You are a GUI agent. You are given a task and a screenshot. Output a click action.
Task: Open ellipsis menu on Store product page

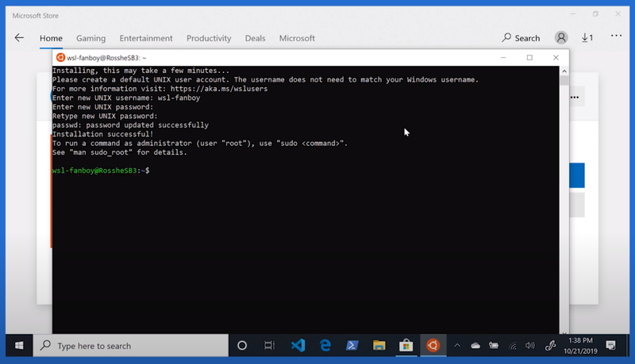575,97
